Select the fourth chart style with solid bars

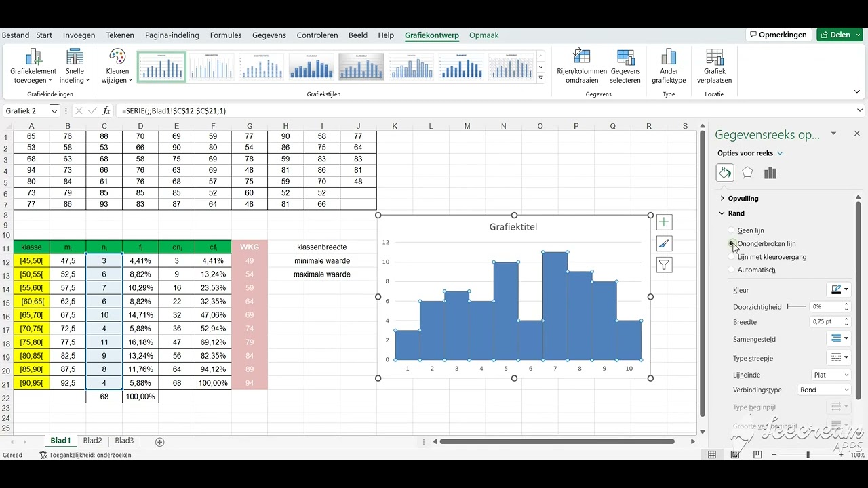(312, 66)
